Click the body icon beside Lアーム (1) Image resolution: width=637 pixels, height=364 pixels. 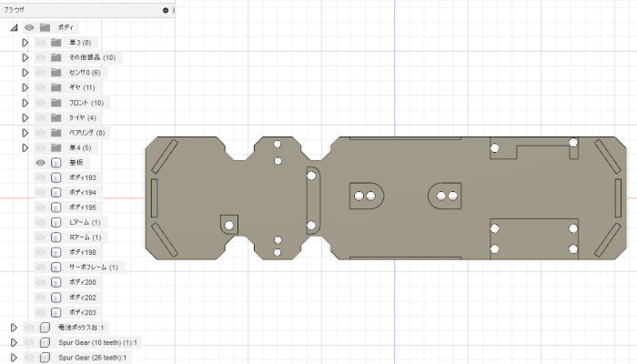[x=56, y=223]
